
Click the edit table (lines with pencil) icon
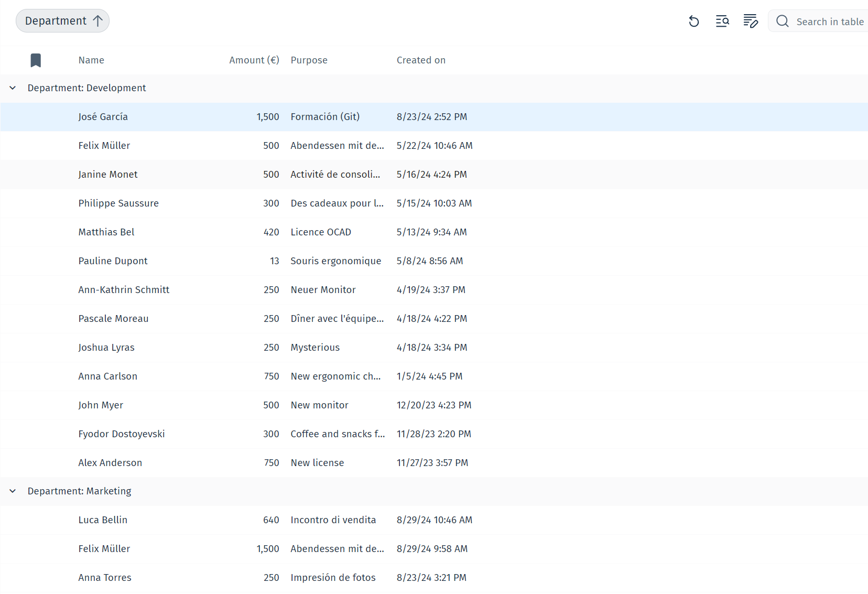click(751, 21)
